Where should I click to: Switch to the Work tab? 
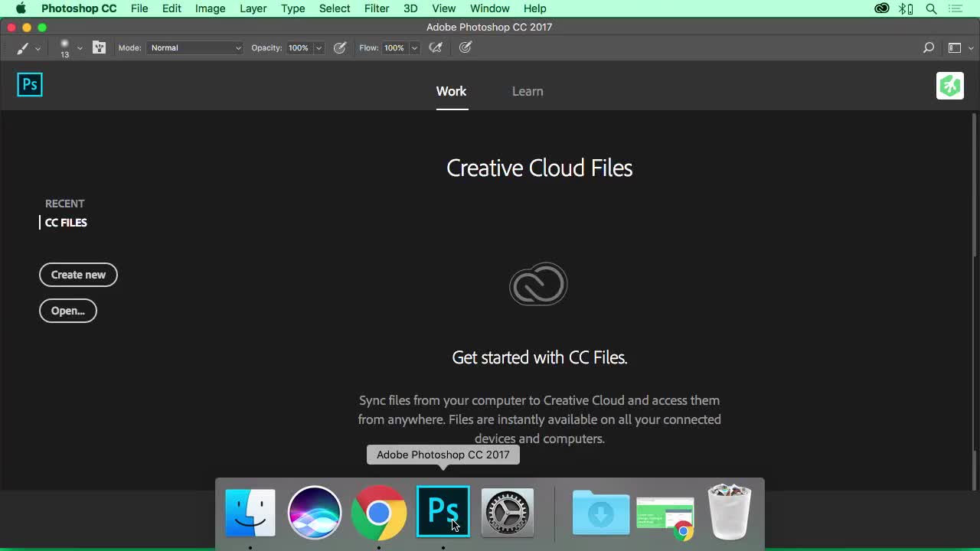point(452,91)
